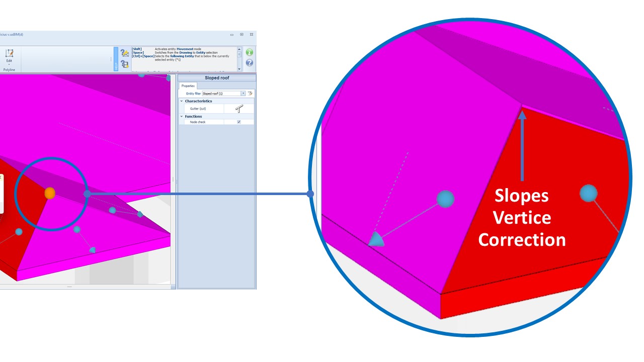
Task: Restore the application window size
Action: point(242,35)
